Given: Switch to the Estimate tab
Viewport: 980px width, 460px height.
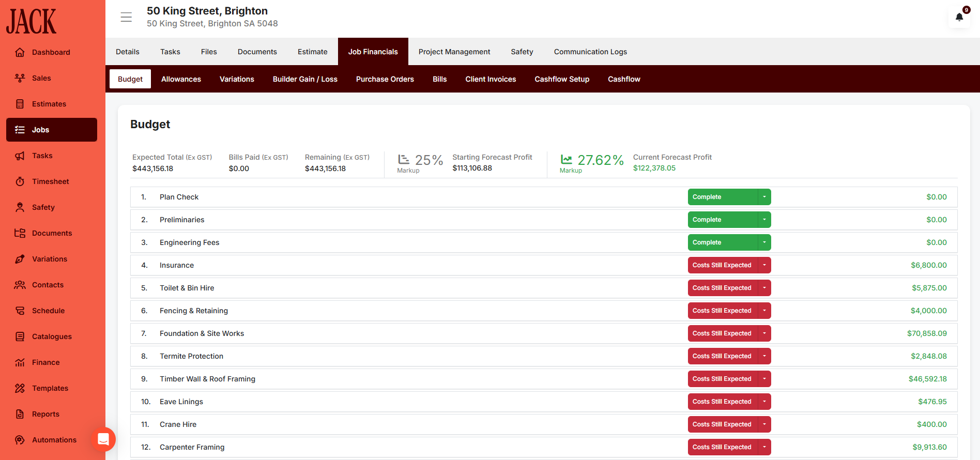Looking at the screenshot, I should coord(313,52).
